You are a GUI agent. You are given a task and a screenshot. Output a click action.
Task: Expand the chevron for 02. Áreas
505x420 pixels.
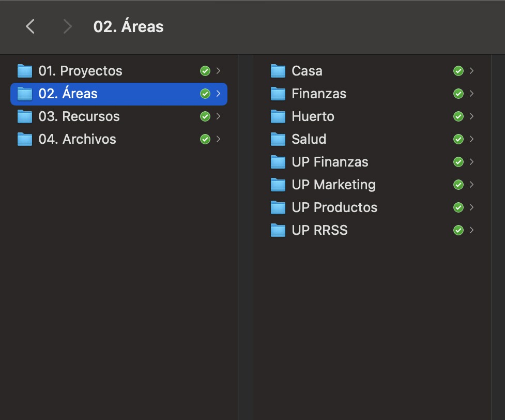(x=218, y=94)
